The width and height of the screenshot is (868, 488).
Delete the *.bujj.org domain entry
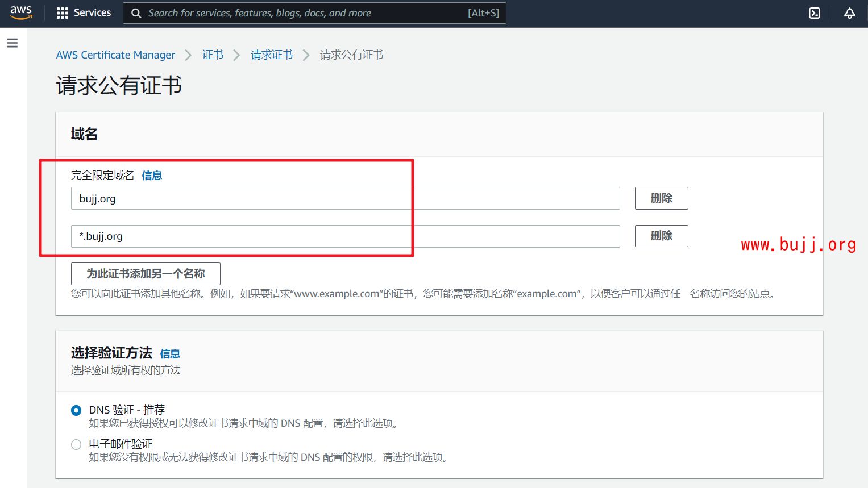point(661,236)
